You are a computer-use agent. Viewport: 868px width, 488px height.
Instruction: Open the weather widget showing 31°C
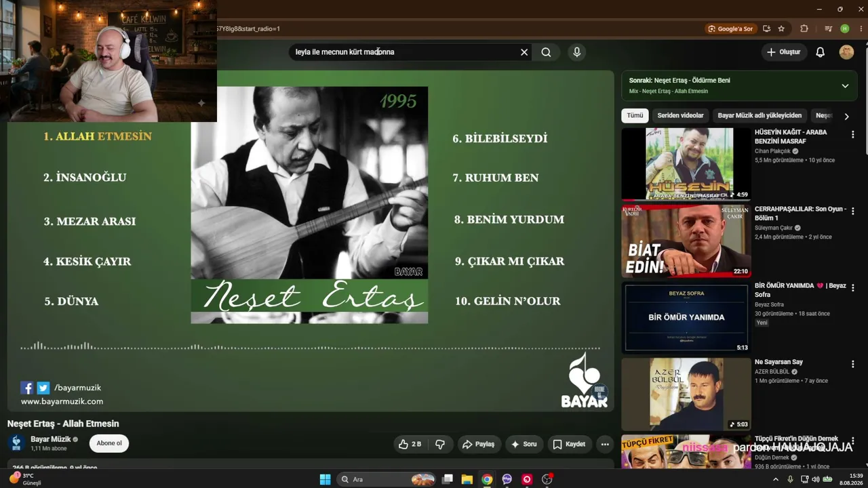[x=26, y=479]
